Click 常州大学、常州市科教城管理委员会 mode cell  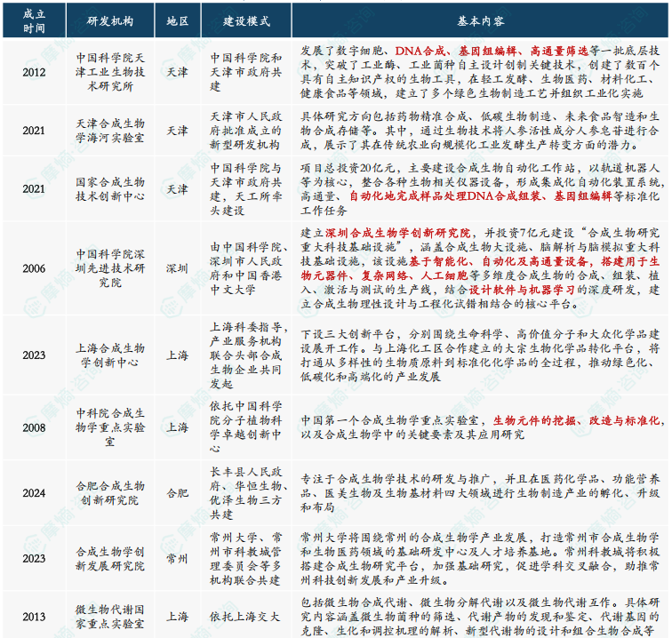click(246, 558)
